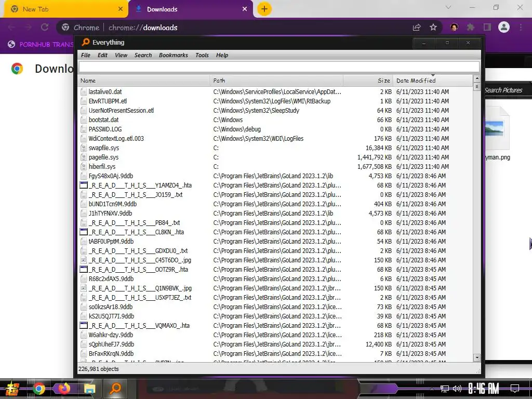The width and height of the screenshot is (532, 399).
Task: Click the Everything magnifier taskbar icon
Action: 115,388
